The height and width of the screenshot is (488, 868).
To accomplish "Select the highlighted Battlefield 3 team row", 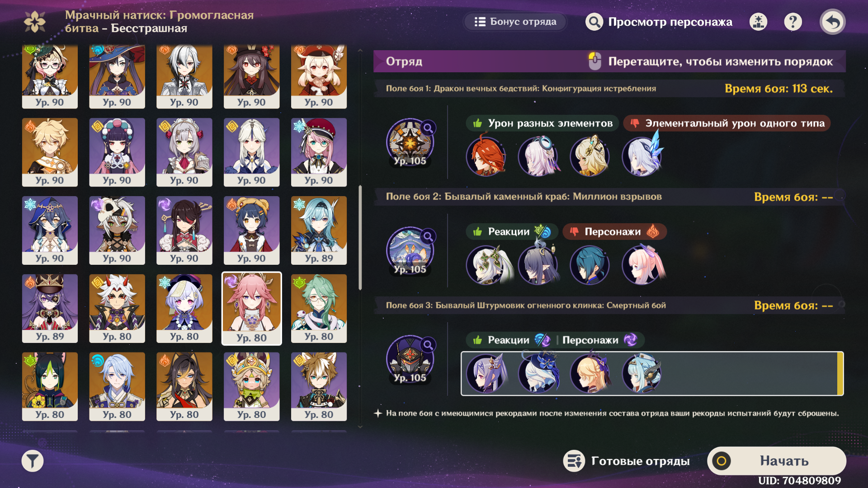I will tap(652, 374).
